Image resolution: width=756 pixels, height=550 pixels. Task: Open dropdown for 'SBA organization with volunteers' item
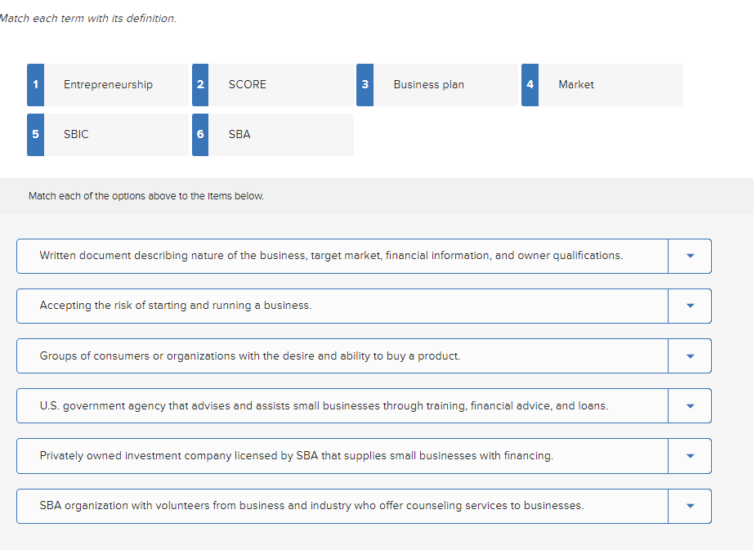pos(690,506)
